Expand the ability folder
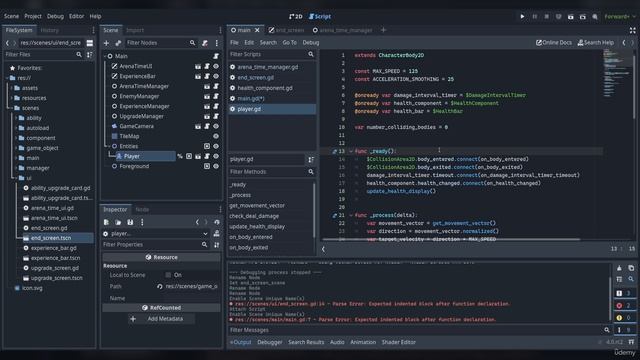This screenshot has height=360, width=640. pyautogui.click(x=16, y=118)
